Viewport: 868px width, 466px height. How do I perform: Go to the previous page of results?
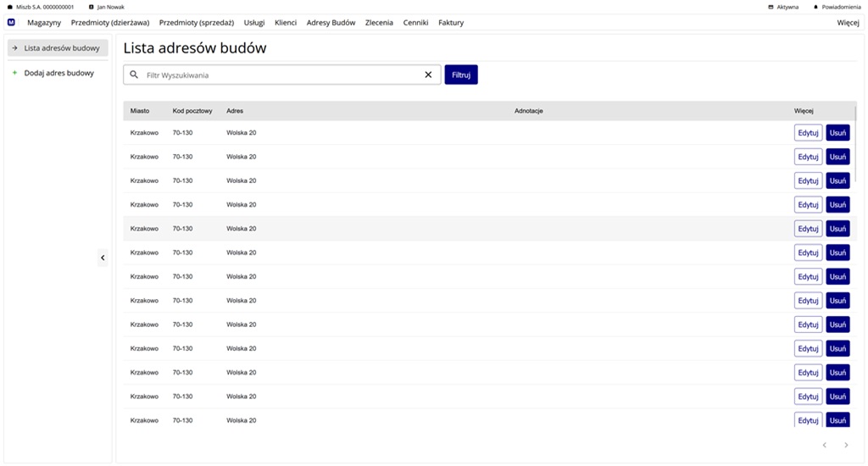coord(824,445)
